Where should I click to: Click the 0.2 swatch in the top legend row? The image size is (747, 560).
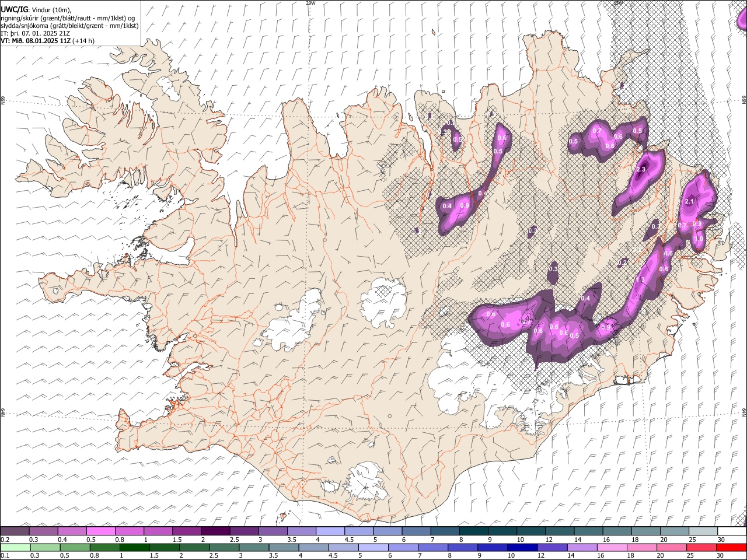(15, 531)
